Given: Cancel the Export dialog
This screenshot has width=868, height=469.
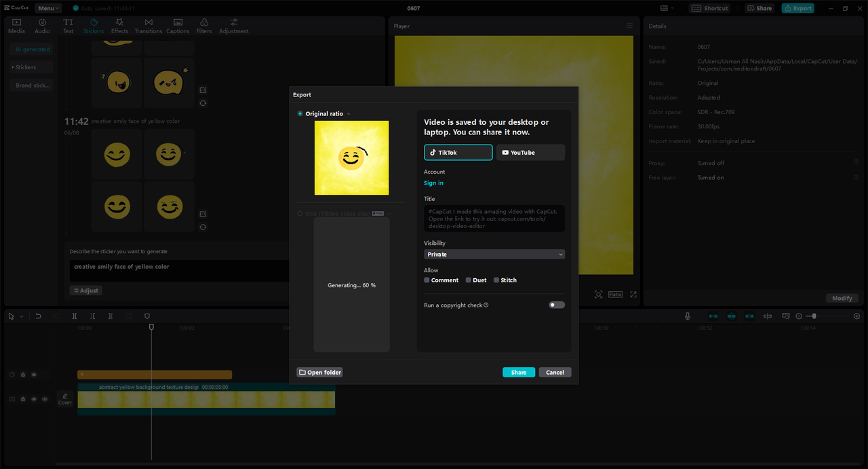Looking at the screenshot, I should click(555, 372).
